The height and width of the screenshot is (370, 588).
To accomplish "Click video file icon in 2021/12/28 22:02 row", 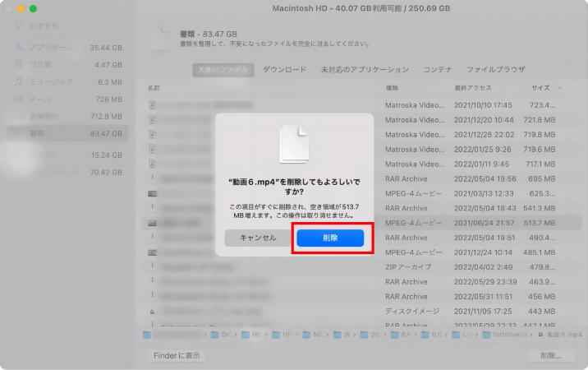I will click(x=152, y=134).
